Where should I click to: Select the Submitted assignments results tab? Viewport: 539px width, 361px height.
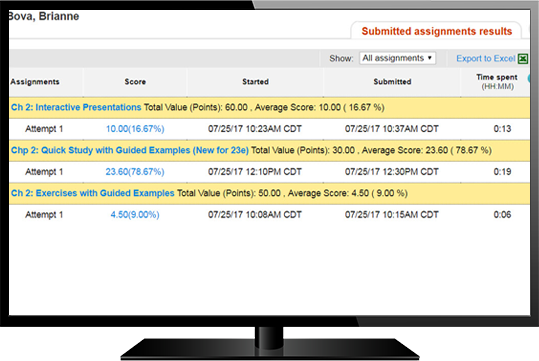[437, 31]
